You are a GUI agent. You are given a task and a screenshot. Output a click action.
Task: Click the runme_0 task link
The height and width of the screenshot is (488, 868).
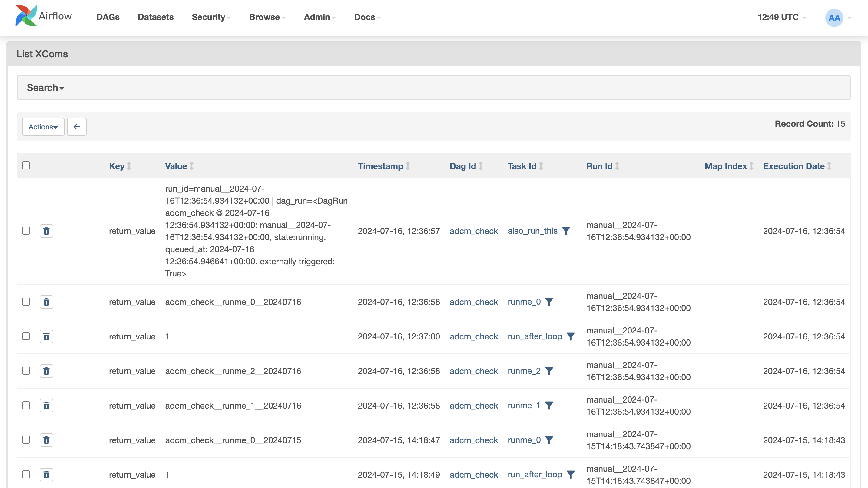[524, 302]
